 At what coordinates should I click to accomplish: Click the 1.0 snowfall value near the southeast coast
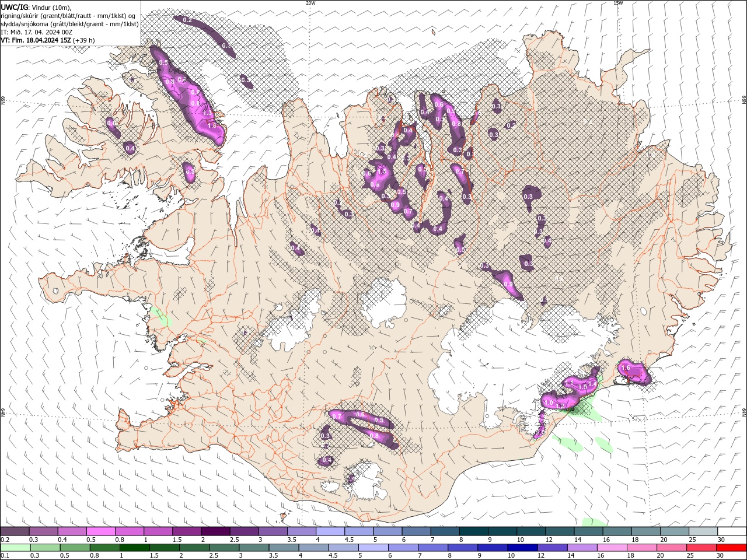tap(548, 402)
